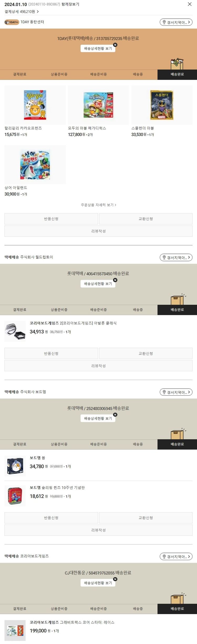Open 할리갈리 카카오프렌즈 product thumbnail

point(35,105)
